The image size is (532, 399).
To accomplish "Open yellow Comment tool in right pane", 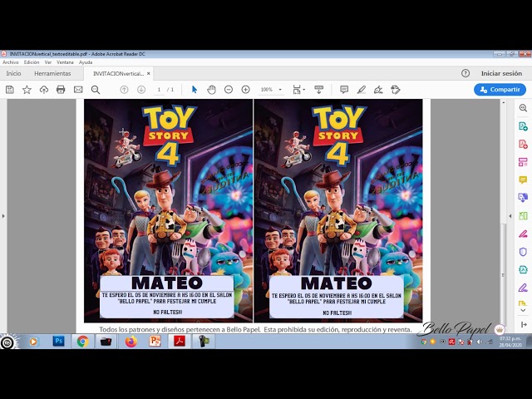I will click(x=523, y=180).
